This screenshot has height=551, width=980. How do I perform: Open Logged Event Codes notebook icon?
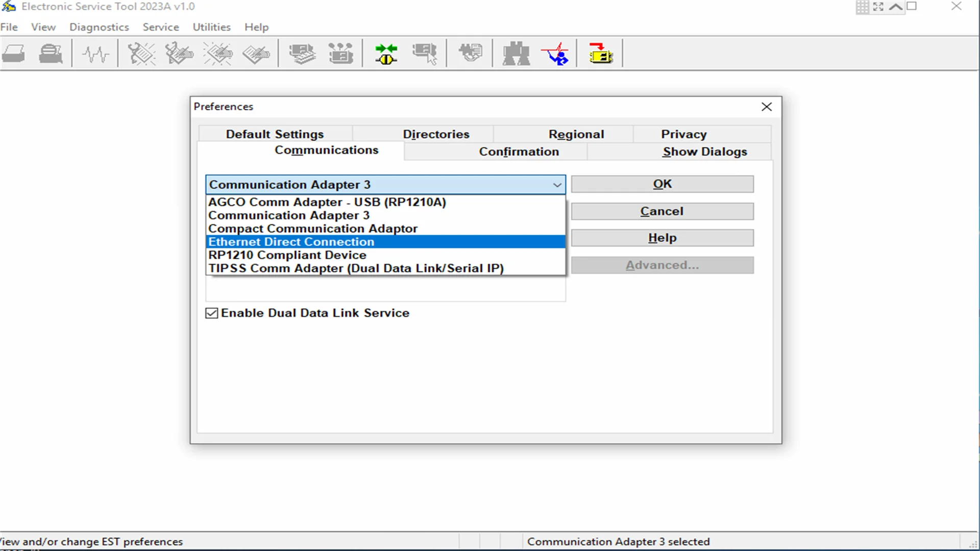pyautogui.click(x=256, y=54)
